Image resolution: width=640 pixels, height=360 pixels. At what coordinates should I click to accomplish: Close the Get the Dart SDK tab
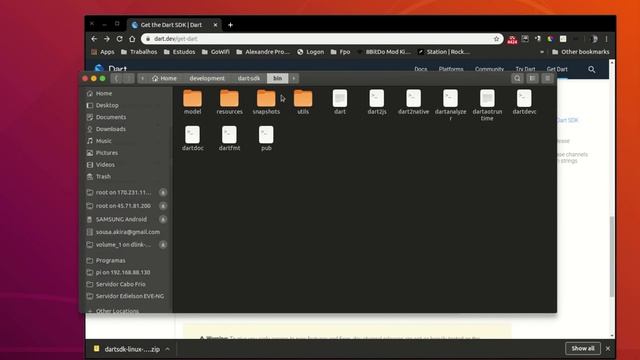pyautogui.click(x=216, y=25)
